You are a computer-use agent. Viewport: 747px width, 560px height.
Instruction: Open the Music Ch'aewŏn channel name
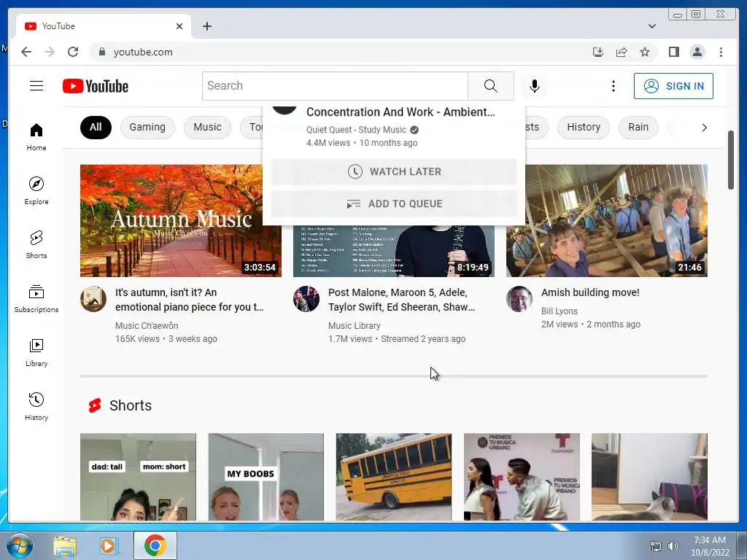point(147,326)
